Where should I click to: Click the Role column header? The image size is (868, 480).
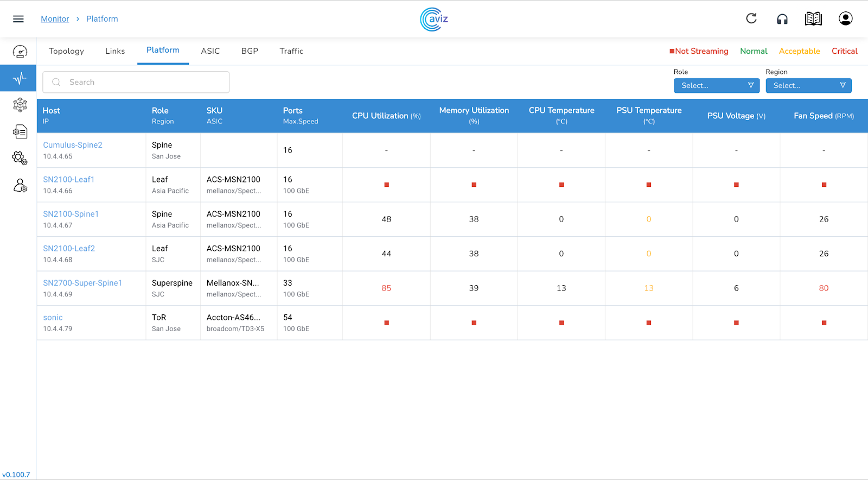tap(160, 111)
